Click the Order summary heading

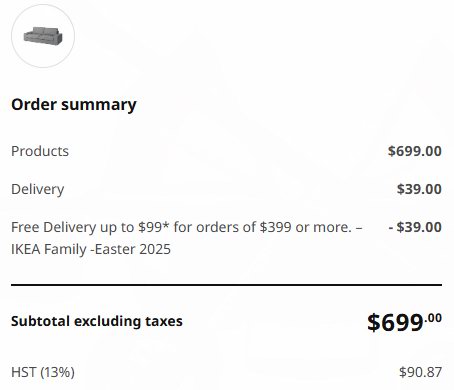[74, 105]
